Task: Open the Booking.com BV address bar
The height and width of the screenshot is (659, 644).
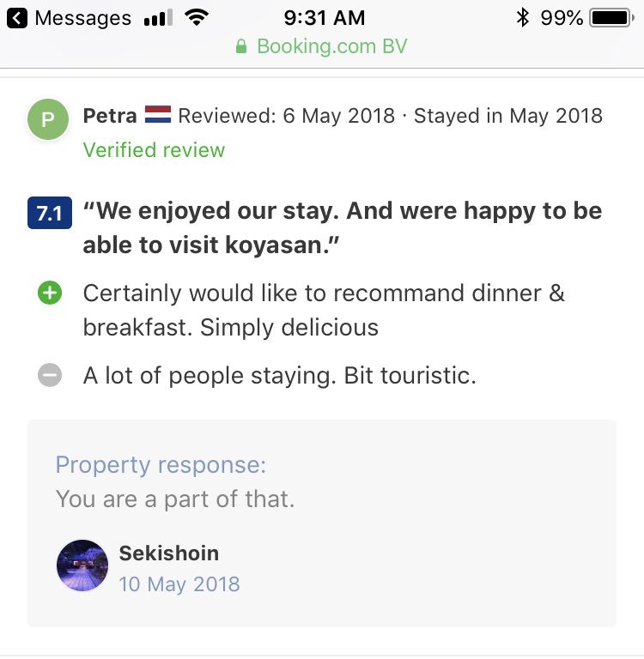Action: coord(322,46)
